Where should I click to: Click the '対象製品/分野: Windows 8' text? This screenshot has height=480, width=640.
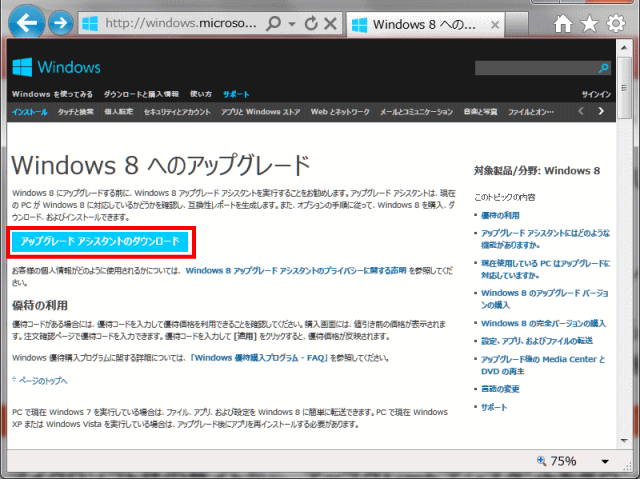[537, 171]
